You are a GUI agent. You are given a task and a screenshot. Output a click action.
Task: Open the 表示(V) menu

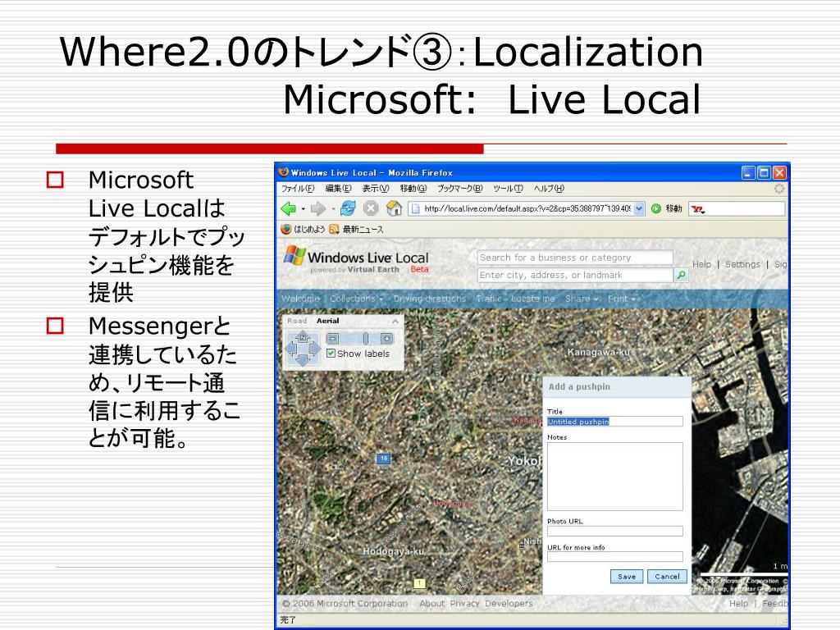point(375,189)
